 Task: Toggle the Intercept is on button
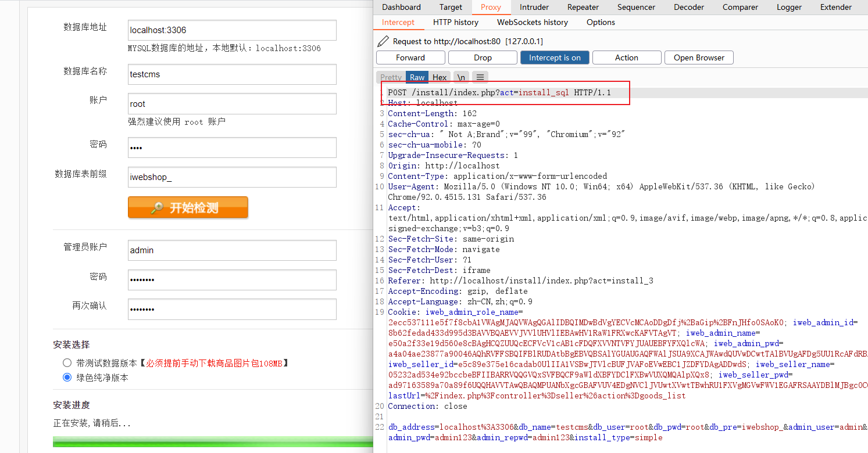[555, 57]
